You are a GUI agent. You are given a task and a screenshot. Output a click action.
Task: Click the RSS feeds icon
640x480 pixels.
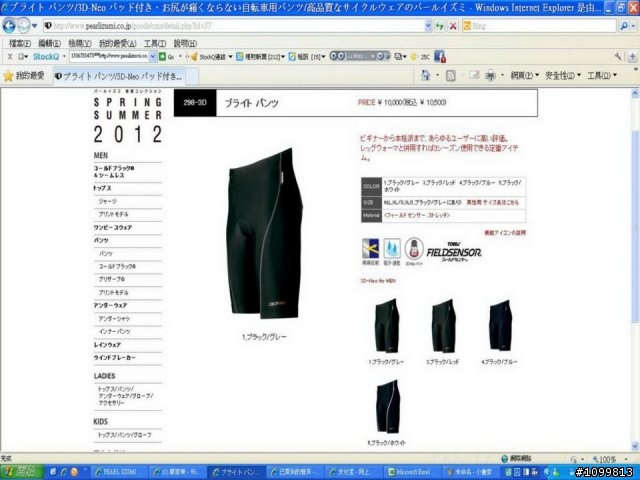450,76
